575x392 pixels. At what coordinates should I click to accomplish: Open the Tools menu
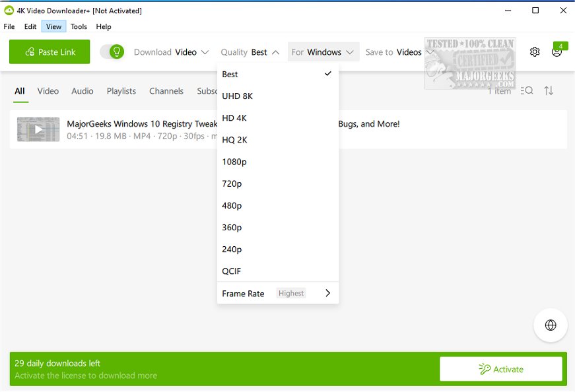pyautogui.click(x=79, y=26)
